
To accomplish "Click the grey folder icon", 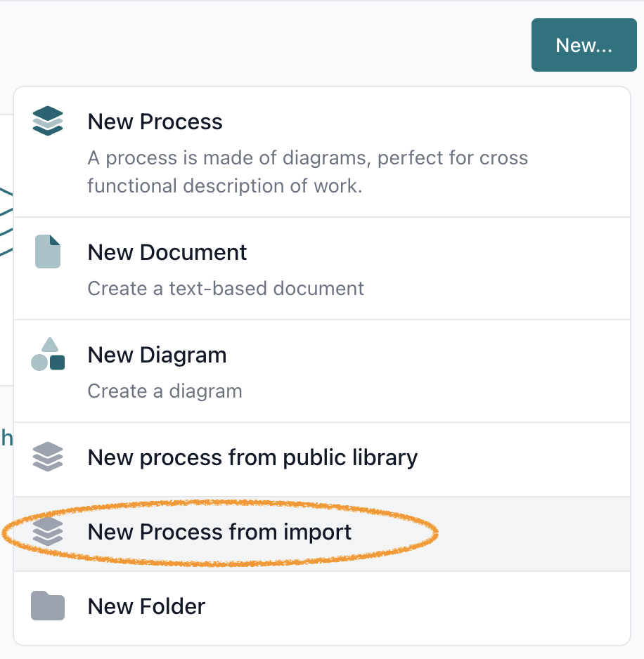I will [x=48, y=606].
